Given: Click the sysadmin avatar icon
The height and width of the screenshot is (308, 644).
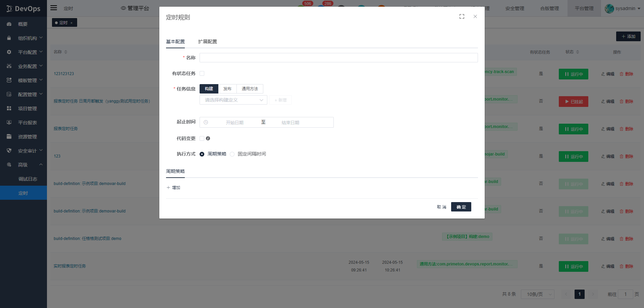Looking at the screenshot, I should pos(609,8).
